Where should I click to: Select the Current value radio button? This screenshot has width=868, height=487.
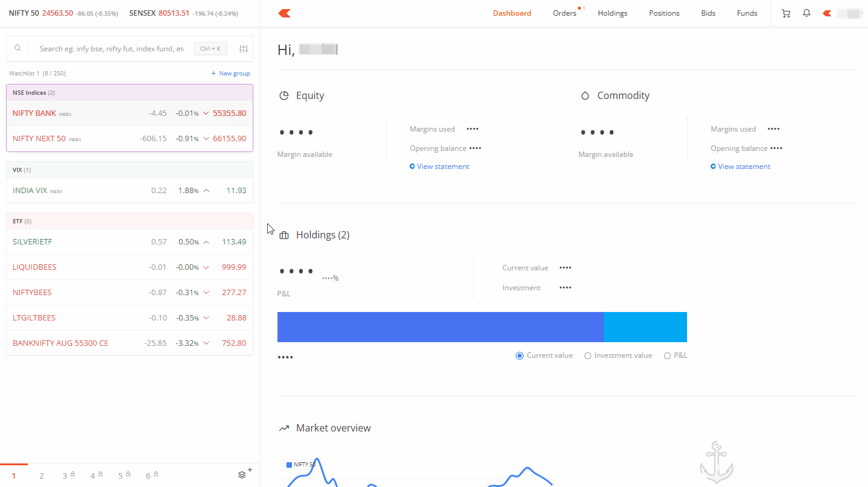pyautogui.click(x=519, y=355)
